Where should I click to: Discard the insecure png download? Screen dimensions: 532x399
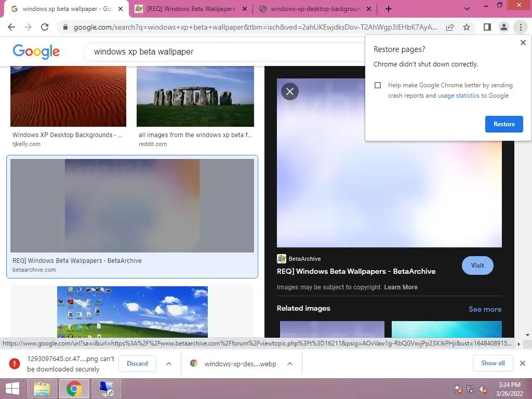137,363
